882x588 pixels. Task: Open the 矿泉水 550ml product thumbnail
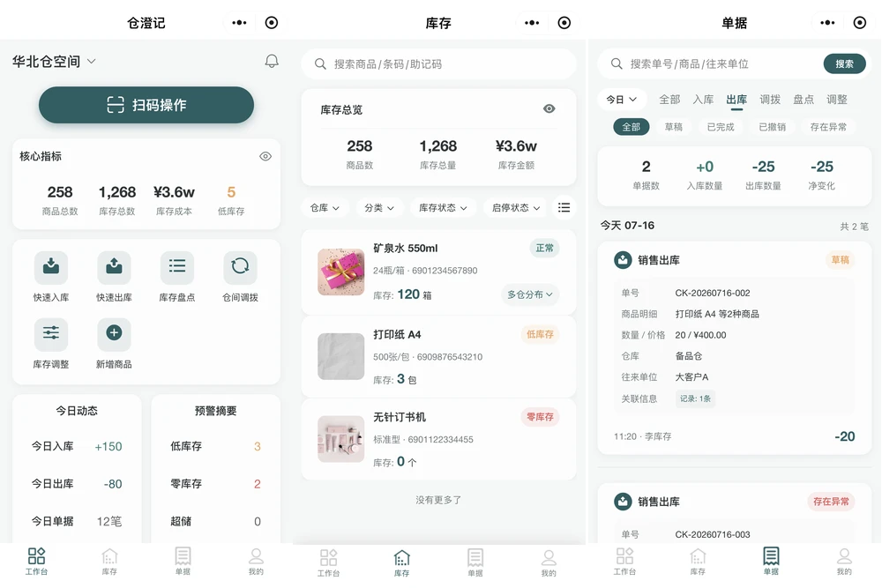[x=340, y=272]
